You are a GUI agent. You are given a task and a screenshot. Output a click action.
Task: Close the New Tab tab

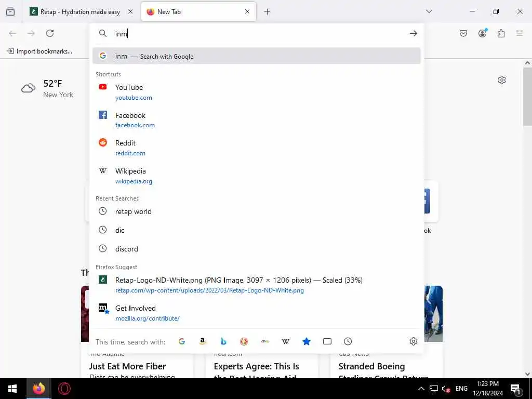247,11
